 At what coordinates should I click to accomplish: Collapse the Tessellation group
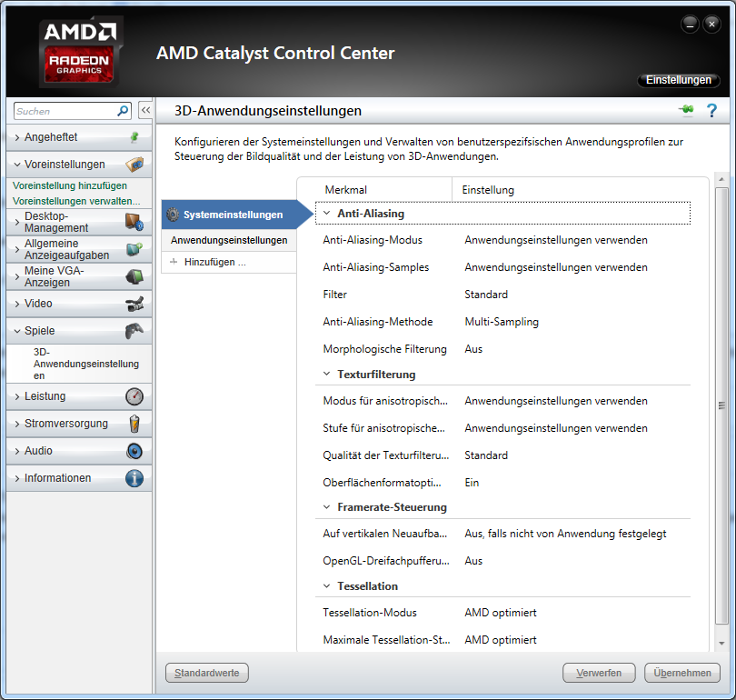tap(327, 586)
